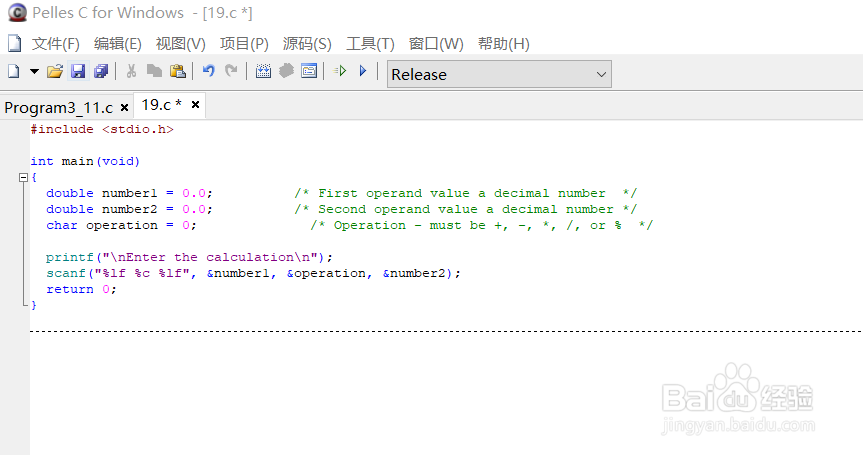Screen dimensions: 863x455
Task: Click the Paste clipboard icon
Action: (177, 71)
